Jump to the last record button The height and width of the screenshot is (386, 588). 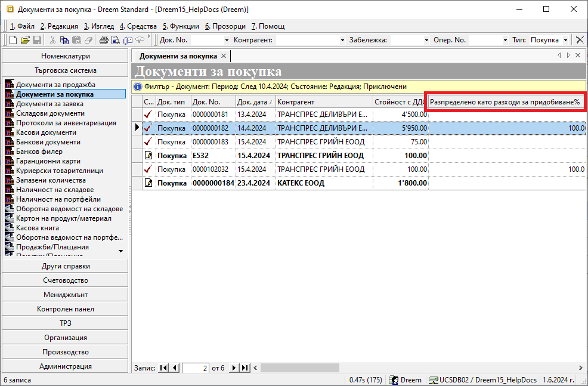click(x=245, y=368)
